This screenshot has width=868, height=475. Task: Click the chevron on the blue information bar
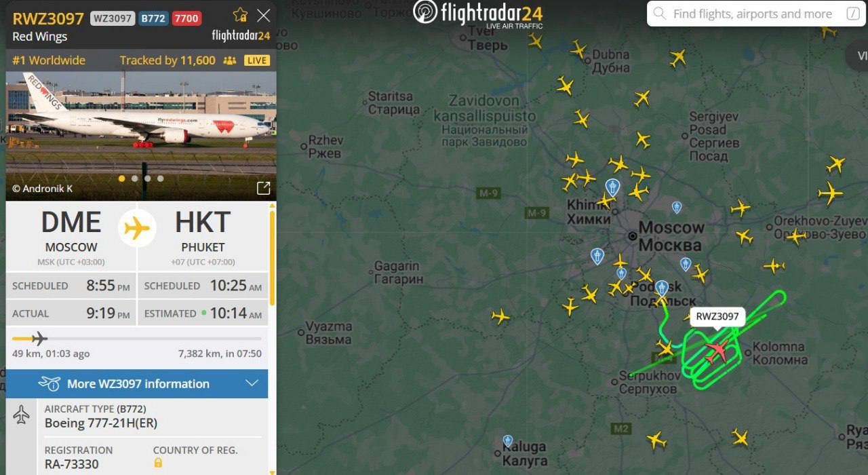[x=252, y=383]
